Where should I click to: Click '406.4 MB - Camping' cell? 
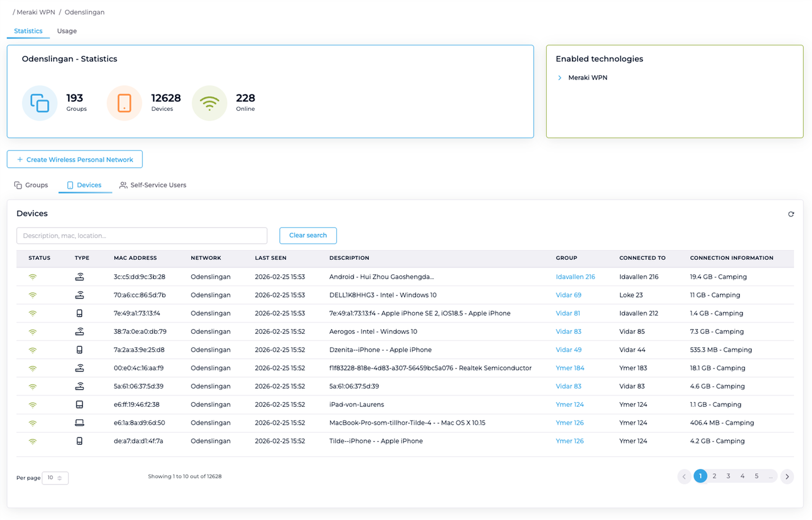(722, 423)
